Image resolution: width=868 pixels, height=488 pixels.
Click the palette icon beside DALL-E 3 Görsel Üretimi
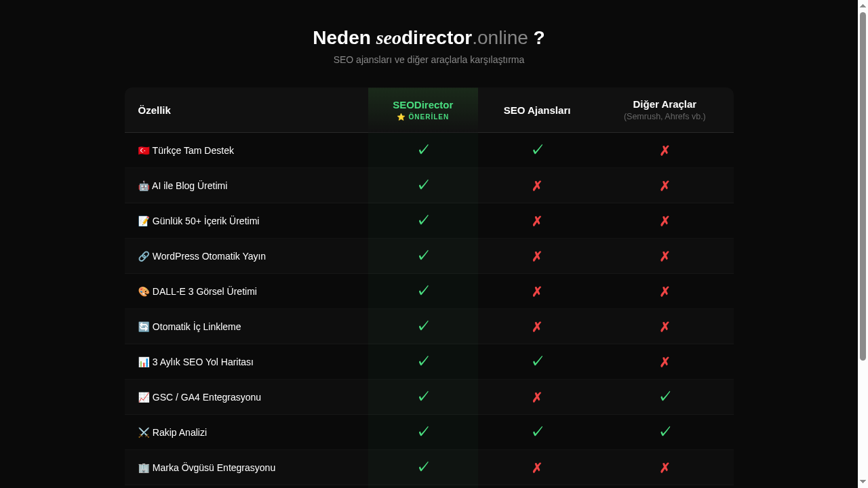tap(144, 291)
